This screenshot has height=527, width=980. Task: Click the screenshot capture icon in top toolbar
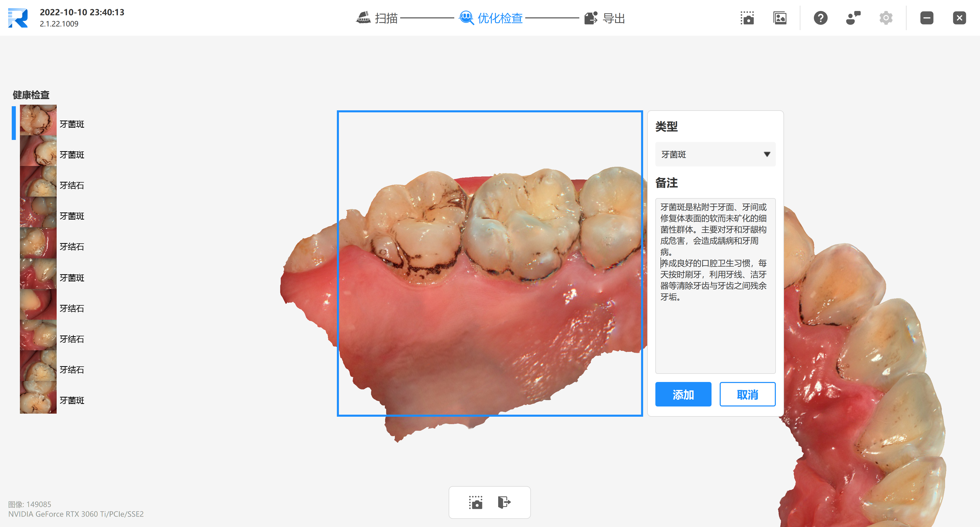point(747,18)
